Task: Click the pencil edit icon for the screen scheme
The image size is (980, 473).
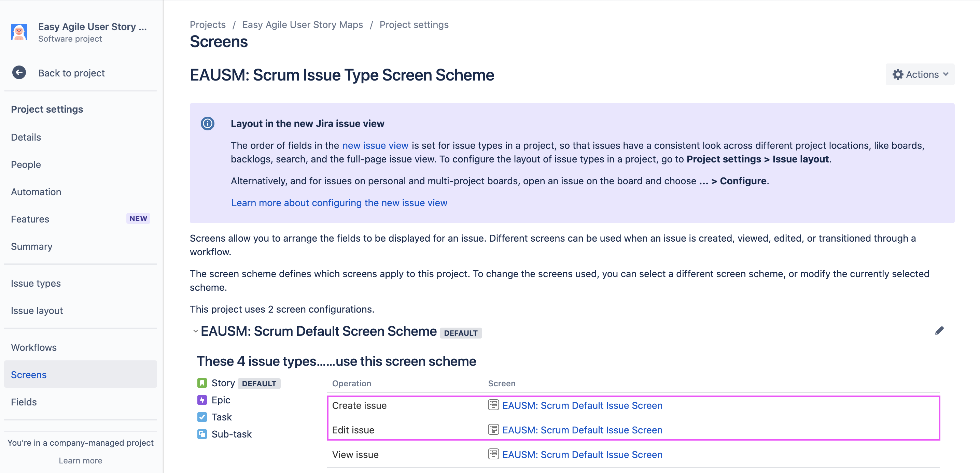Action: click(x=939, y=331)
